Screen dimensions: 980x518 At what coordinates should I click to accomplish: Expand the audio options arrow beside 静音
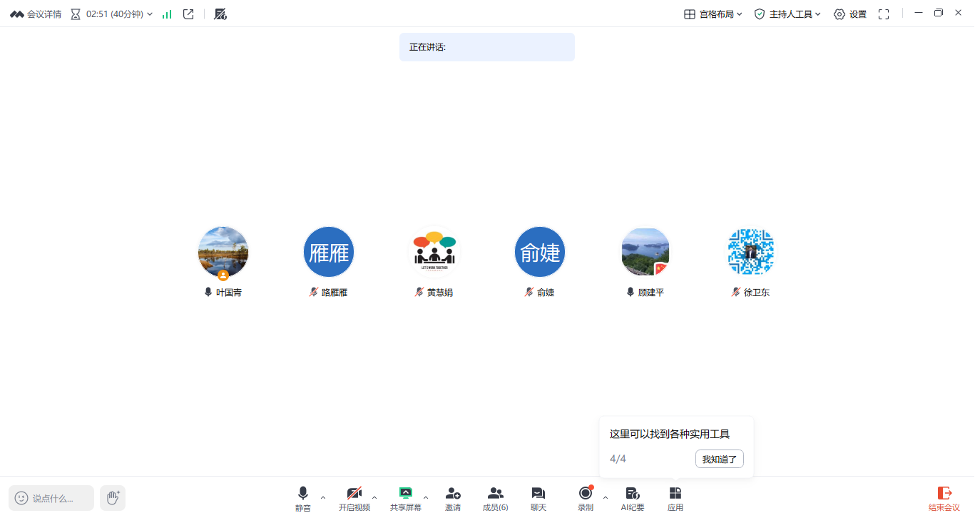pyautogui.click(x=323, y=497)
